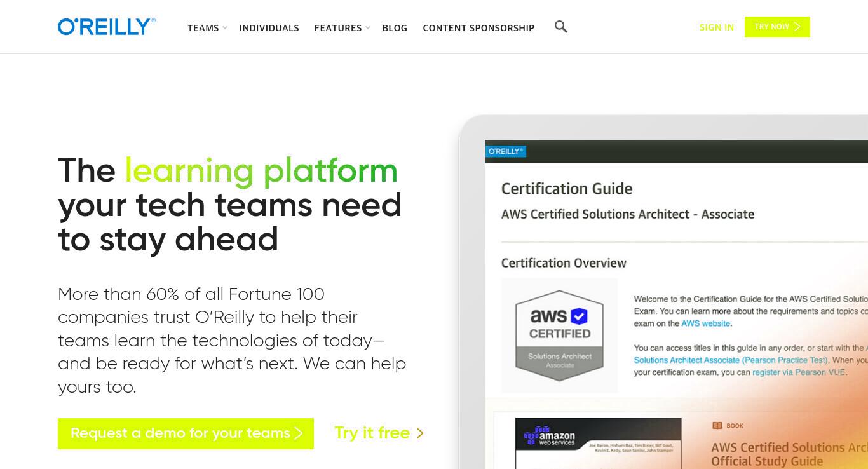Screen dimensions: 868x469
Task: Click the 'learning platform' headline text
Action: point(261,171)
